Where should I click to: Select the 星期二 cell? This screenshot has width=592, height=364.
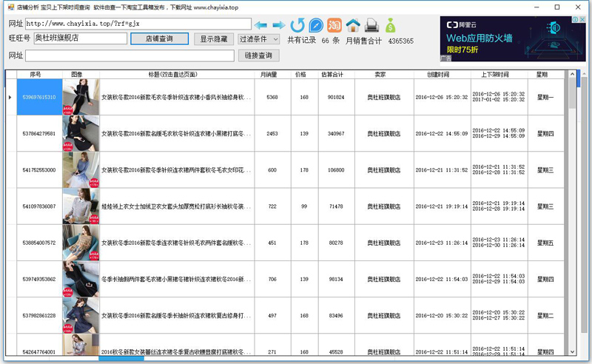545,316
